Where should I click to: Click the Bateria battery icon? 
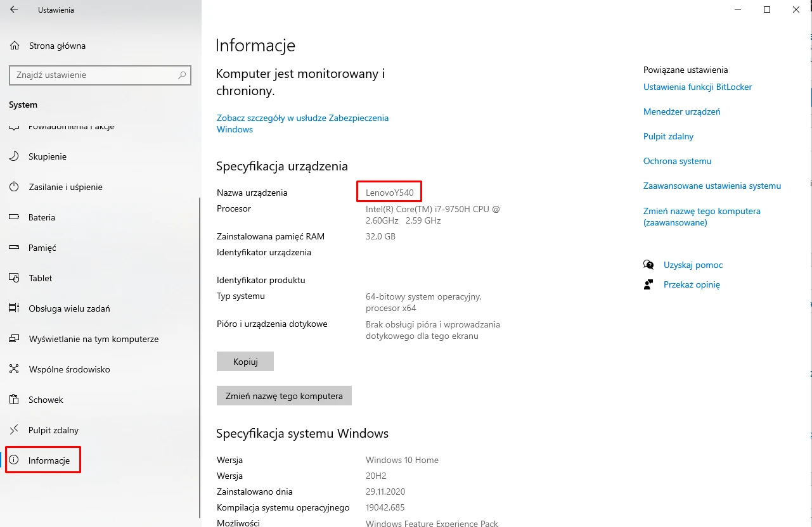tap(15, 217)
